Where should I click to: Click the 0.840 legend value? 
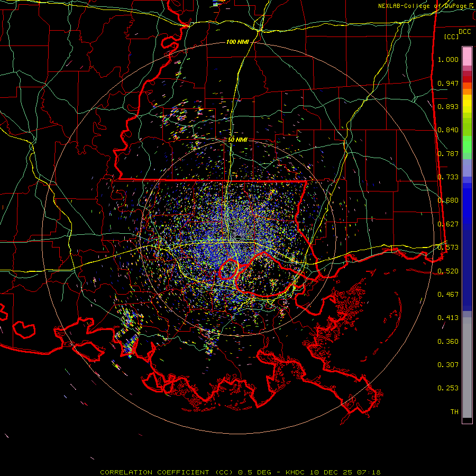tap(448, 130)
